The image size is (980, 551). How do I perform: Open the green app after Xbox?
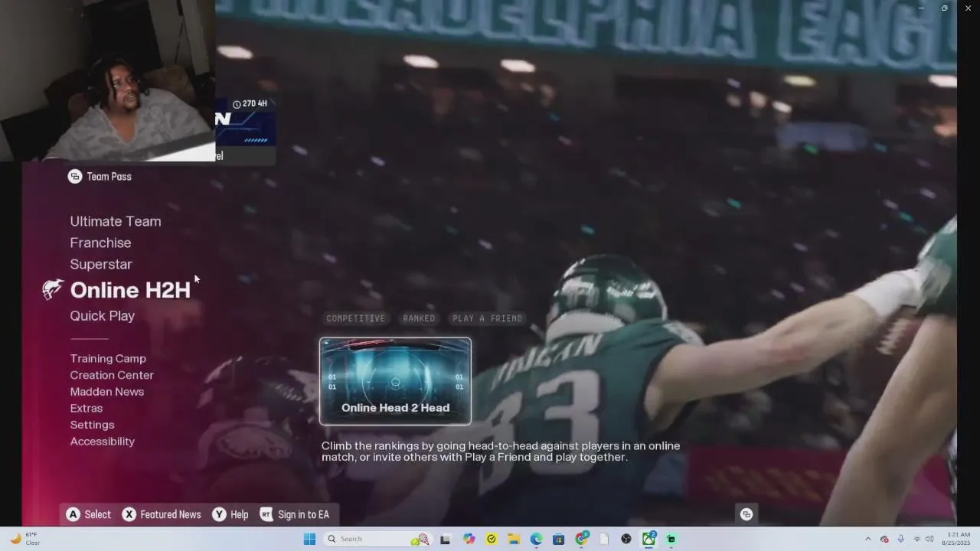(x=671, y=539)
